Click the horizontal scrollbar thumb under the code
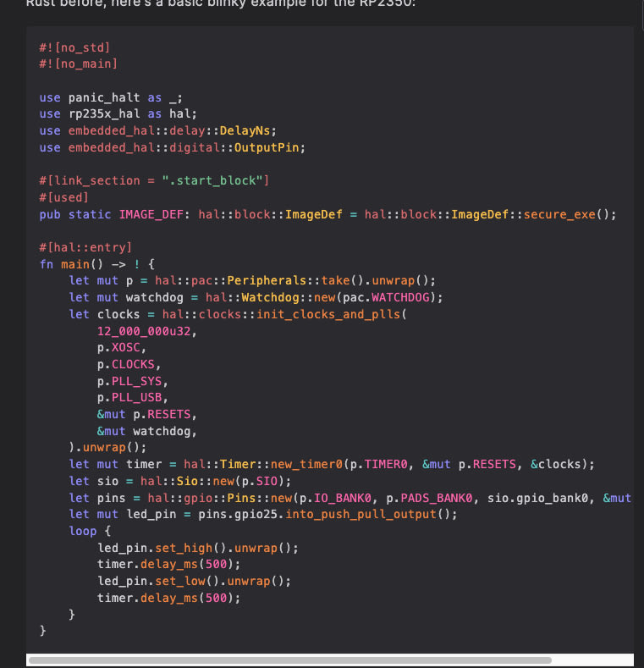 tap(290, 660)
